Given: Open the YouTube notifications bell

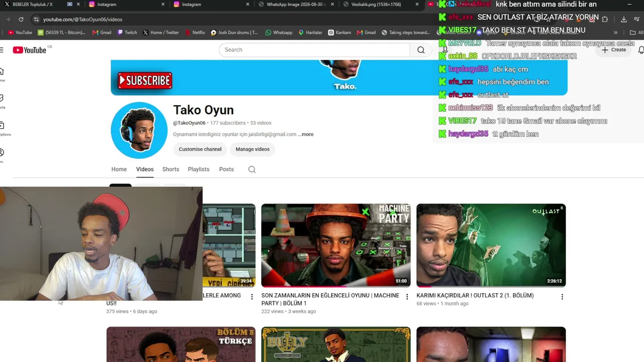Looking at the screenshot, I should [641, 50].
